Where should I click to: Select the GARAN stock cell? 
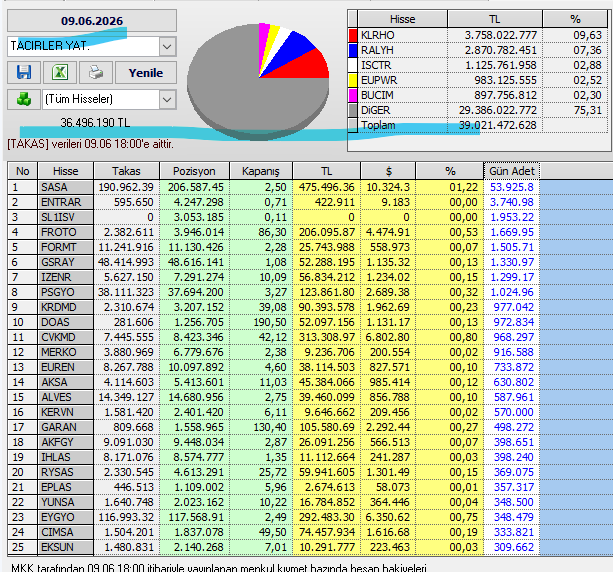66,427
